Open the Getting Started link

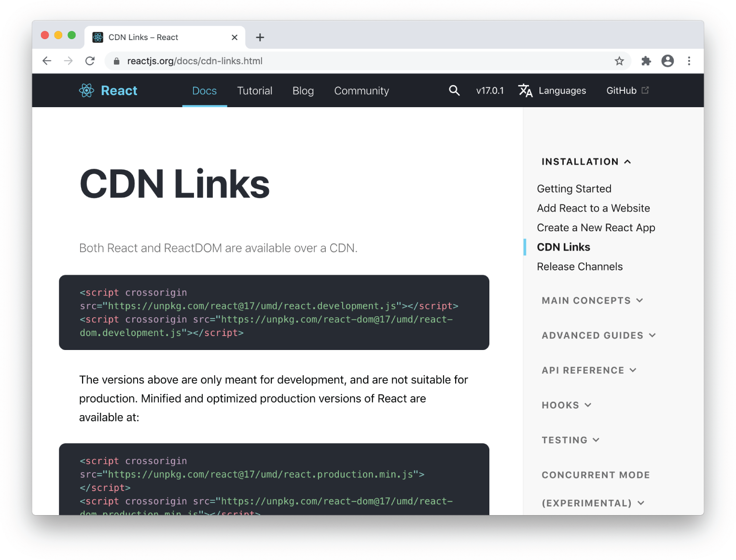click(x=574, y=189)
